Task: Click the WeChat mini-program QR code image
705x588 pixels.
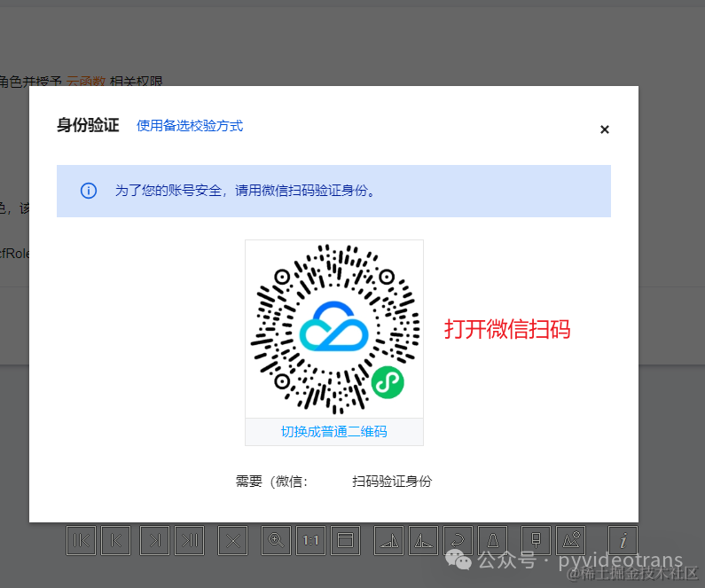Action: (334, 329)
